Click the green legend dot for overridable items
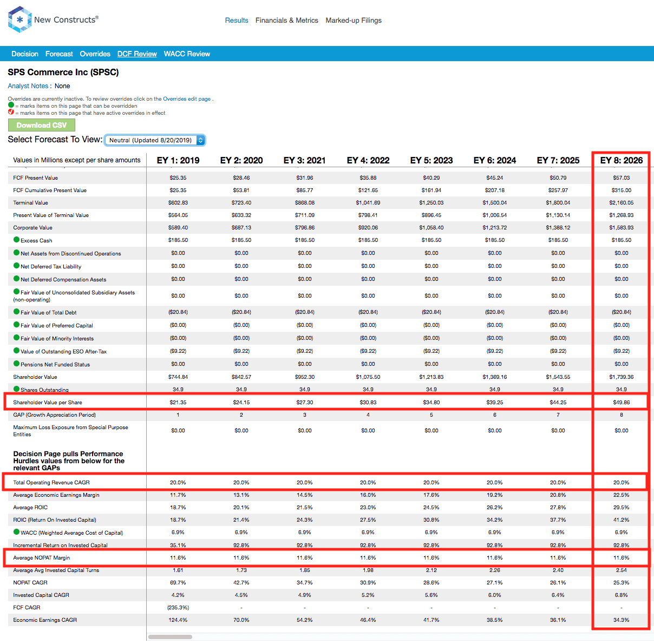 pos(11,106)
